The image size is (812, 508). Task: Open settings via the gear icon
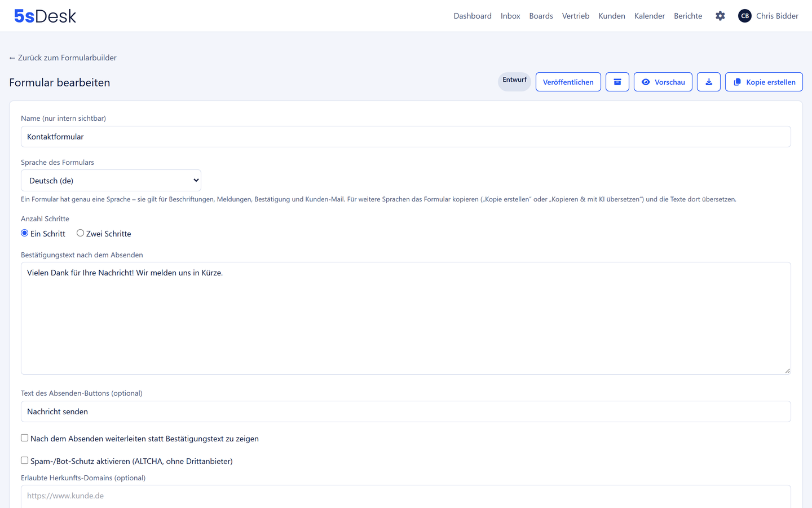(720, 16)
